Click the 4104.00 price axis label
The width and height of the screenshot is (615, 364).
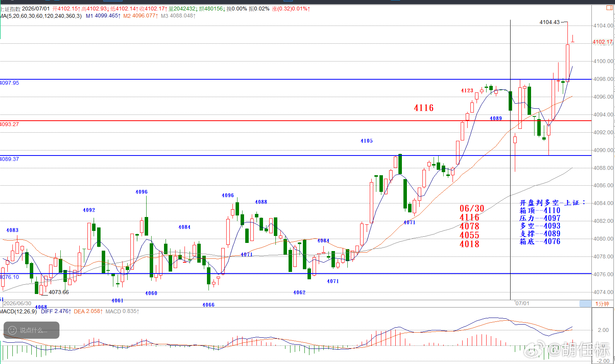(603, 26)
